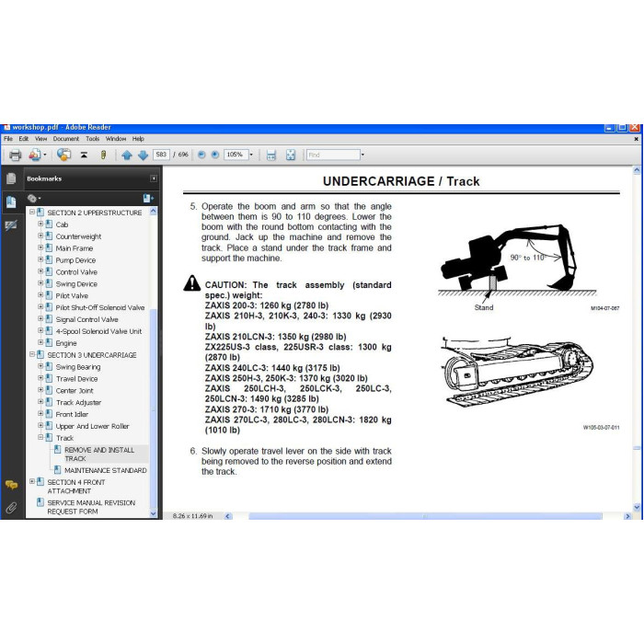Viewport: 644px width, 644px height.
Task: Click the zoom in button
Action: pos(214,155)
